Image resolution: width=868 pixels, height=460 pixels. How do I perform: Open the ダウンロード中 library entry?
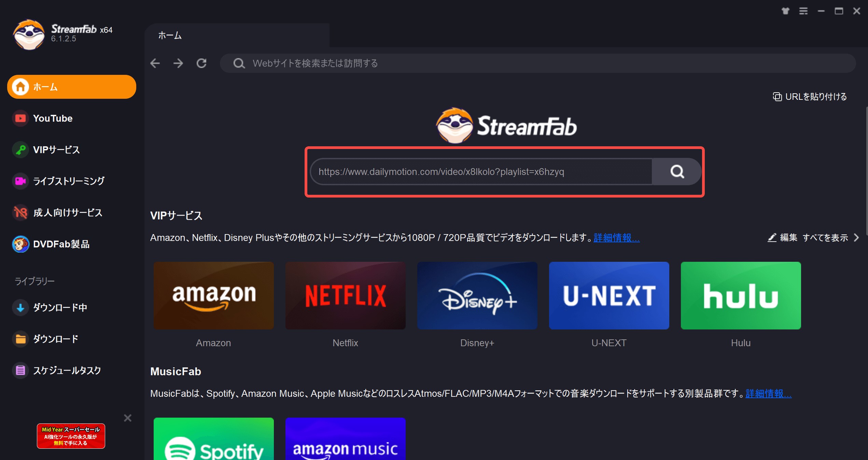pos(72,308)
